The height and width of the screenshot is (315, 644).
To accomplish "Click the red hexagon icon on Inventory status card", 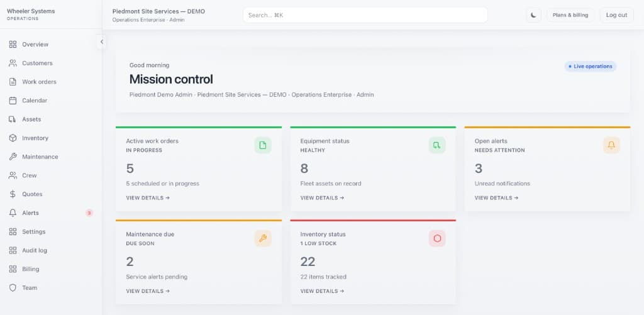I will 437,239.
